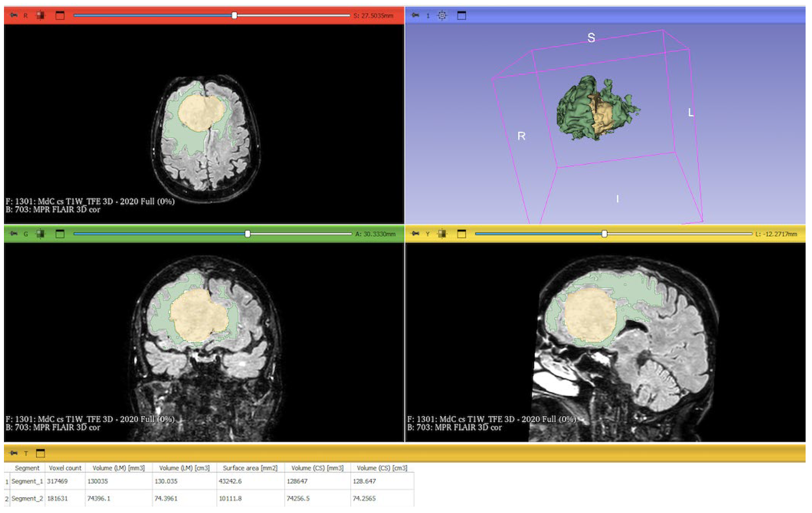812x513 pixels.
Task: Maximize the Yellow sagittal slice view
Action: (x=462, y=234)
